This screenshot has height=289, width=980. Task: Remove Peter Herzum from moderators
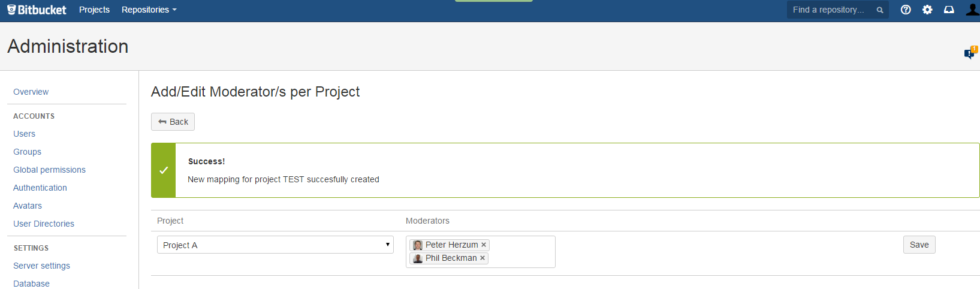tap(484, 245)
